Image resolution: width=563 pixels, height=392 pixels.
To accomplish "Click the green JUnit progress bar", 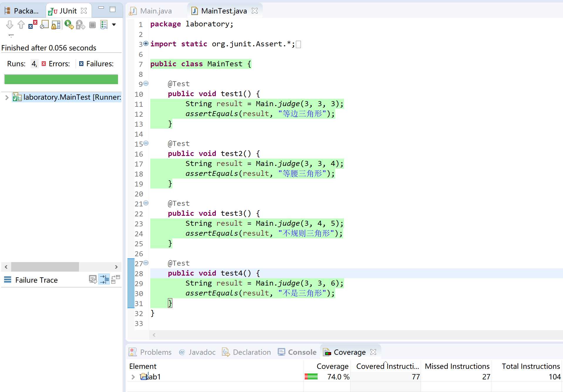I will point(61,79).
